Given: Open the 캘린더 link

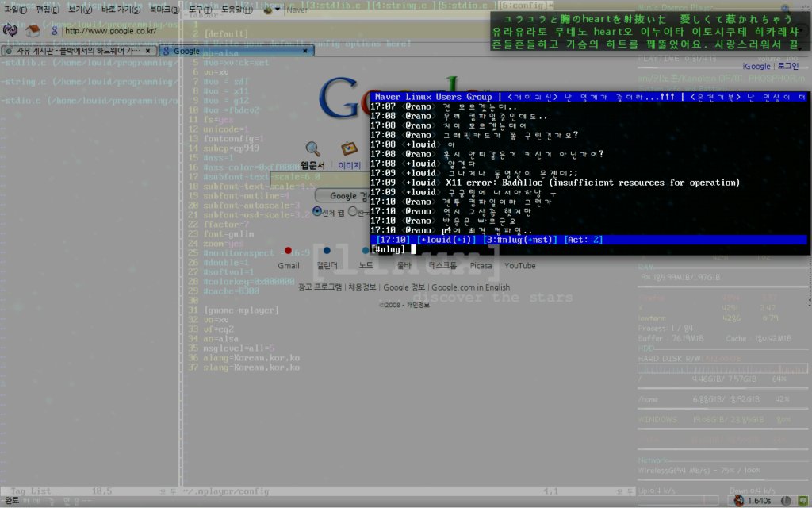Looking at the screenshot, I should tap(327, 266).
